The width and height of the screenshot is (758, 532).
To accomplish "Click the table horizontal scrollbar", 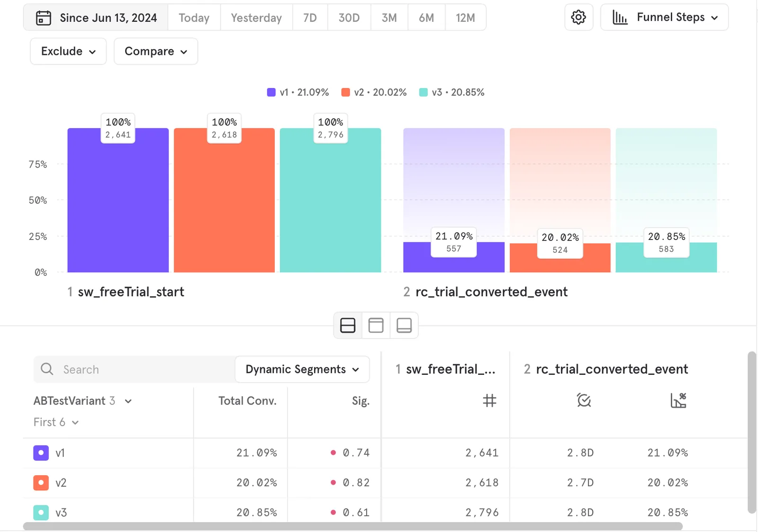I will tap(353, 526).
